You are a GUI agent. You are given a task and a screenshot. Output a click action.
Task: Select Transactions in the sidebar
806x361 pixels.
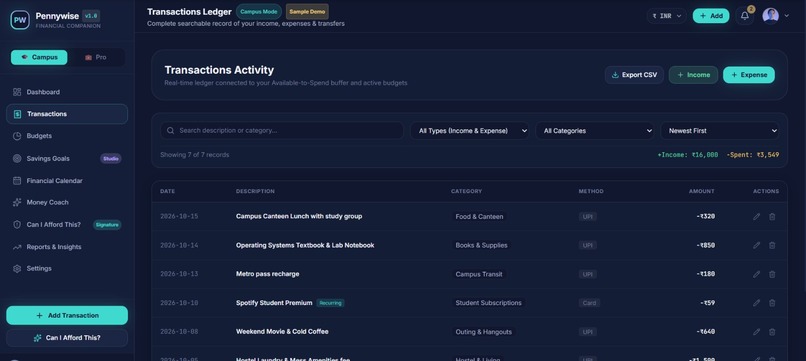coord(67,114)
